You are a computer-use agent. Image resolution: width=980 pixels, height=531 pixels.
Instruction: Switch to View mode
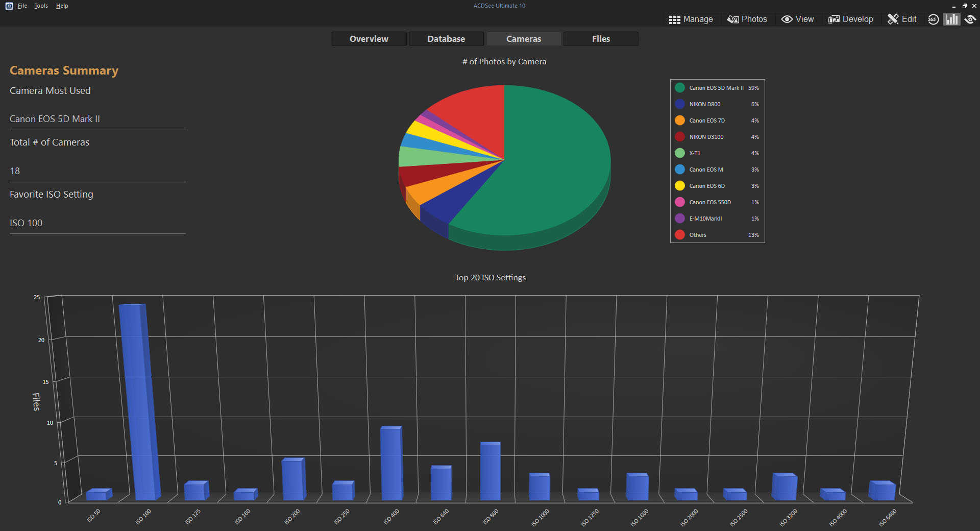coord(798,19)
